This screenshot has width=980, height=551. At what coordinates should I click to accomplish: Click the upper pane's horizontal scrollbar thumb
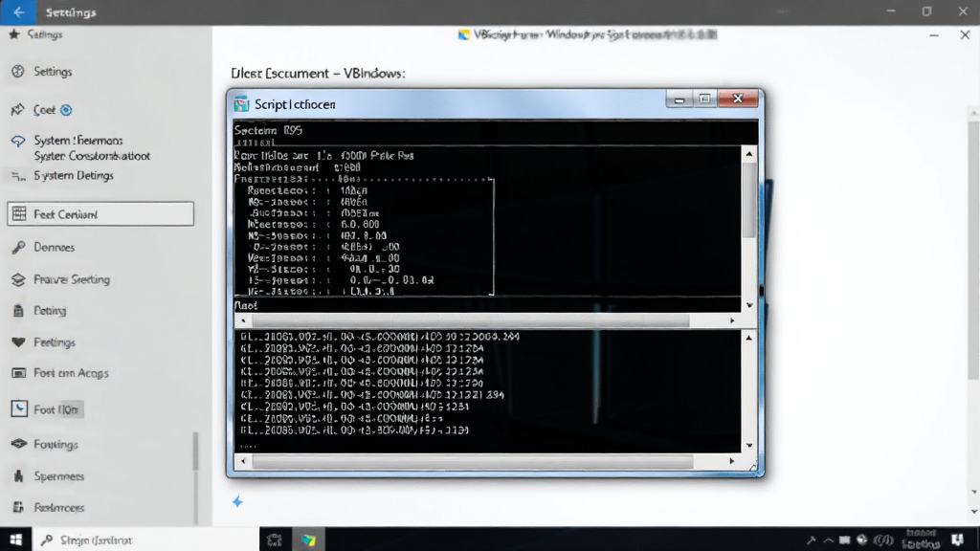tap(471, 320)
